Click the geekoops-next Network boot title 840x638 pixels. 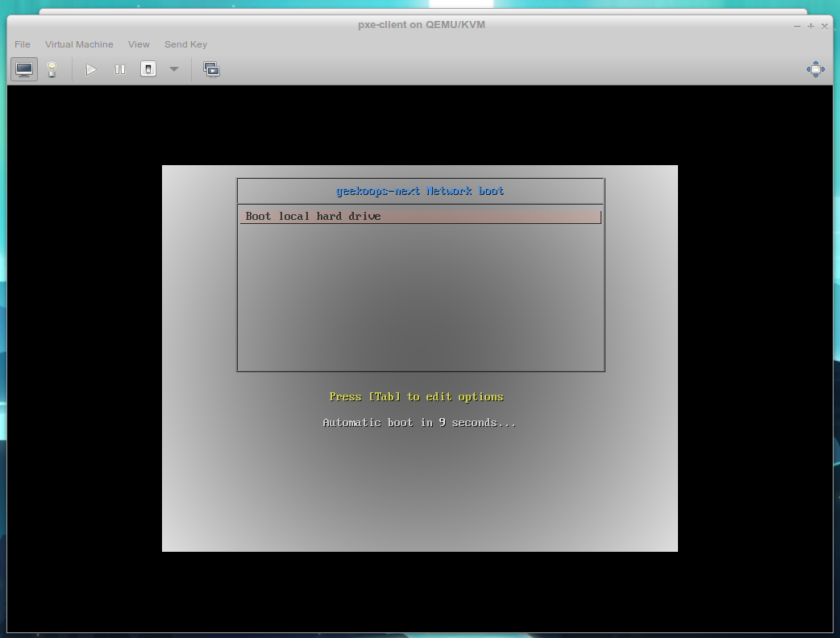(419, 191)
